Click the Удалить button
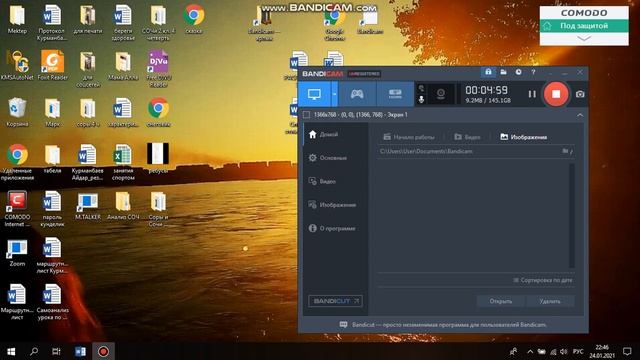Image resolution: width=640 pixels, height=360 pixels. pos(550,301)
